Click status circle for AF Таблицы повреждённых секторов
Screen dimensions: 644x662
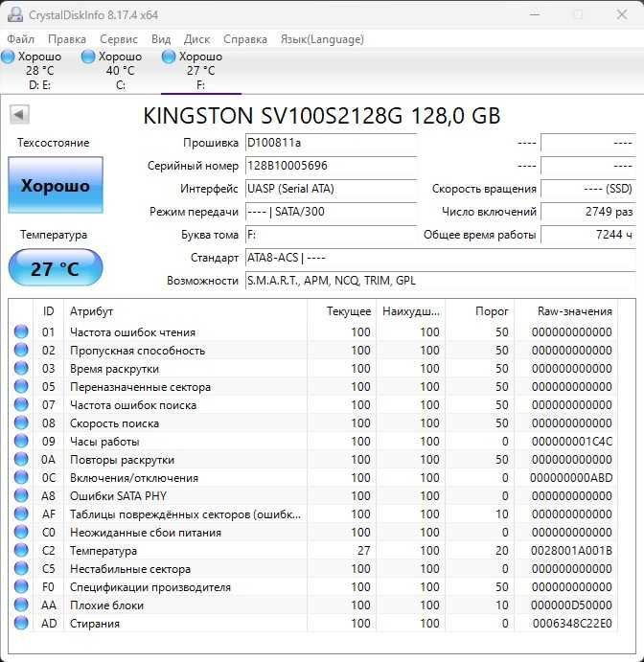click(21, 514)
